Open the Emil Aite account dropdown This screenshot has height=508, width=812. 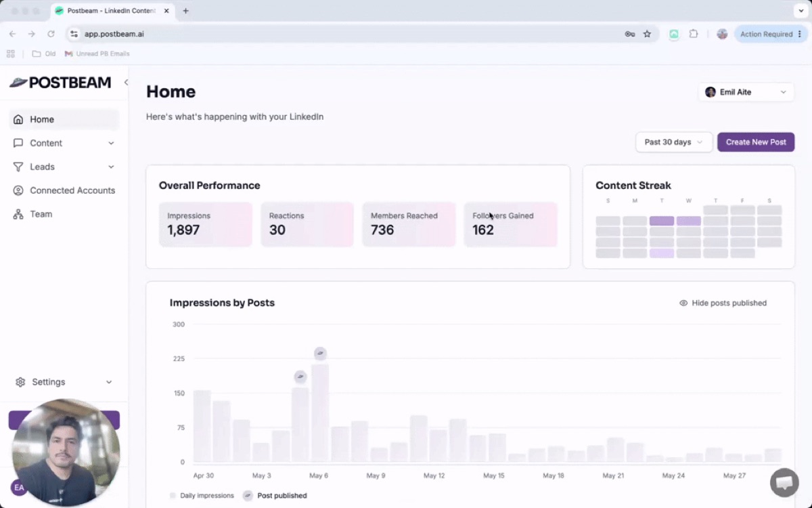pyautogui.click(x=746, y=92)
